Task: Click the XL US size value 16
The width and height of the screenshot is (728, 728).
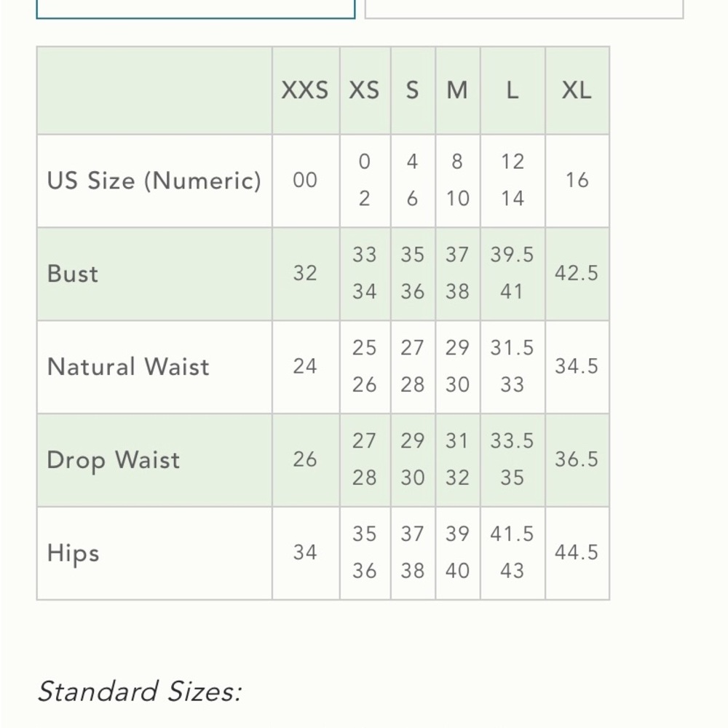Action: point(577,180)
